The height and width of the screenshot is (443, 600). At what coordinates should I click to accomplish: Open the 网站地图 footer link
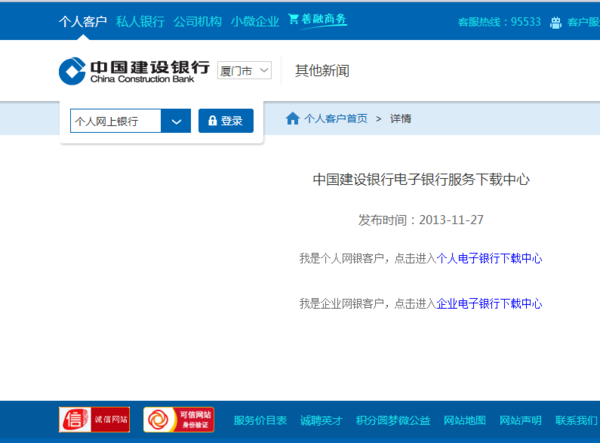(x=465, y=420)
